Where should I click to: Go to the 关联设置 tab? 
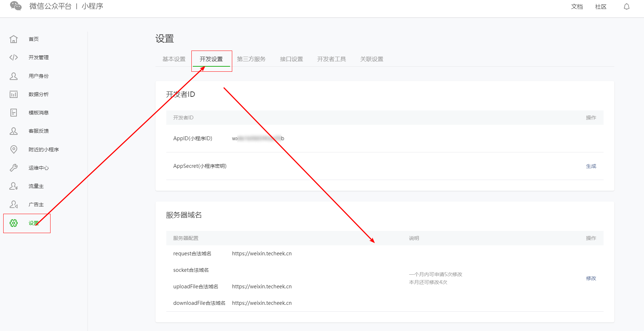pyautogui.click(x=372, y=59)
